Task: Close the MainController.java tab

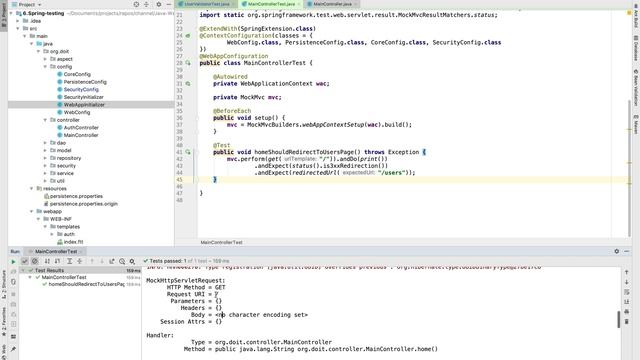Action: [x=356, y=4]
